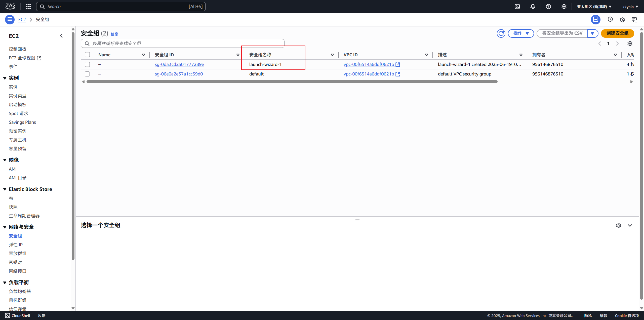Go to previous page of security groups
This screenshot has width=644, height=320.
point(600,44)
